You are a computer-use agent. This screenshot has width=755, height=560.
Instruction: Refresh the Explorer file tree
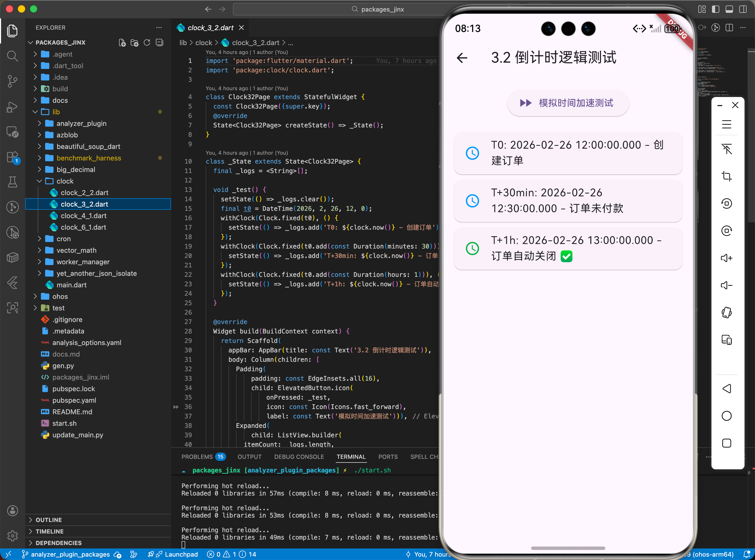click(147, 42)
